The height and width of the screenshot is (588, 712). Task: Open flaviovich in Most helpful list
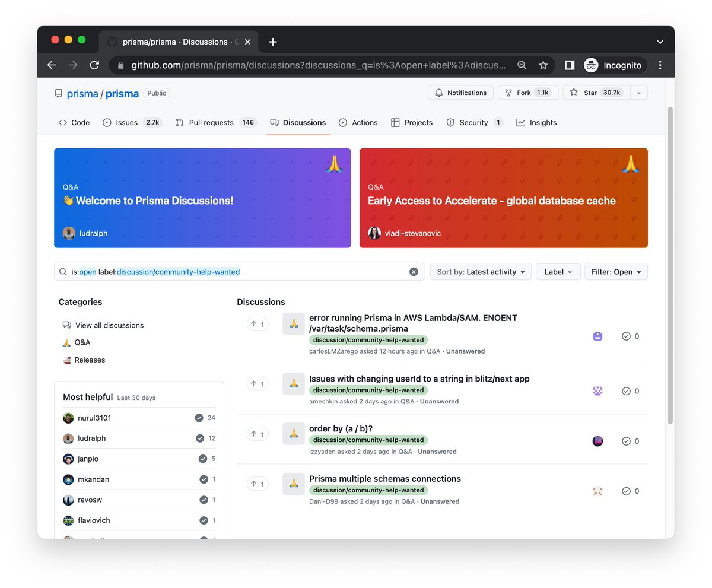[x=94, y=520]
